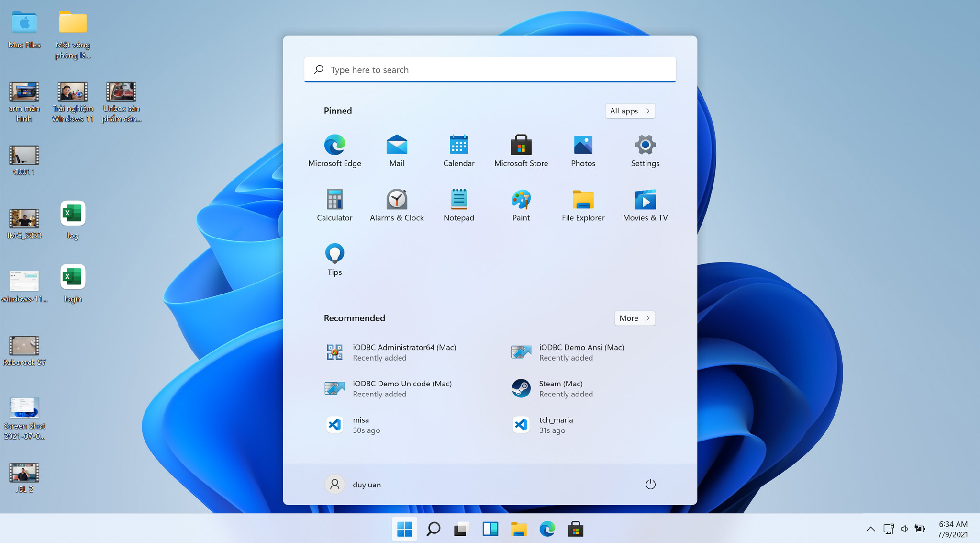Select the Screen Shot 2021-07-0... file

point(24,419)
